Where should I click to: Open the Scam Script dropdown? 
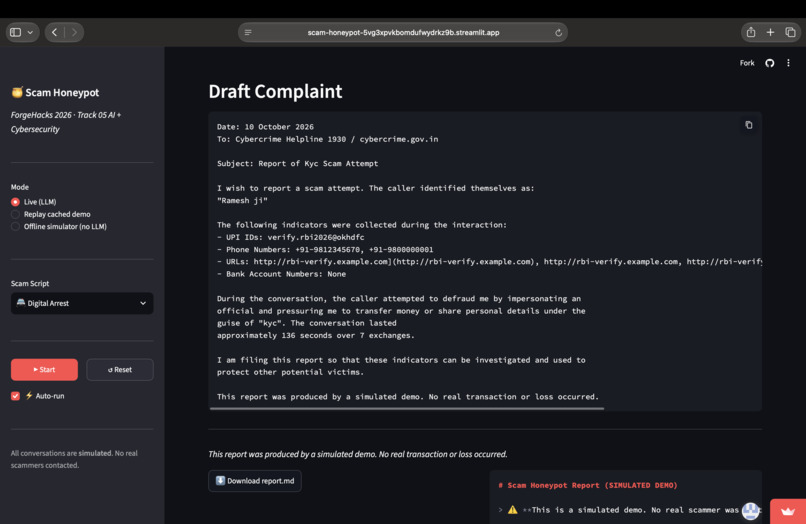coord(82,303)
